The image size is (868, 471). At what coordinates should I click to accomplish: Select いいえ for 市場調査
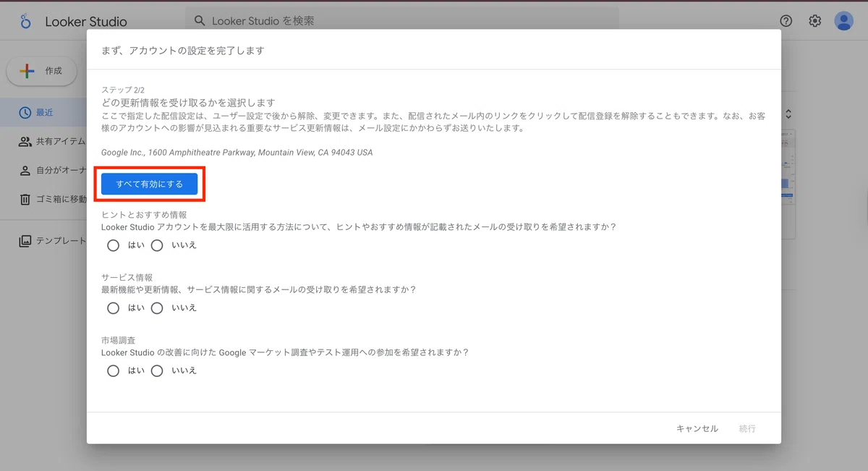point(157,370)
